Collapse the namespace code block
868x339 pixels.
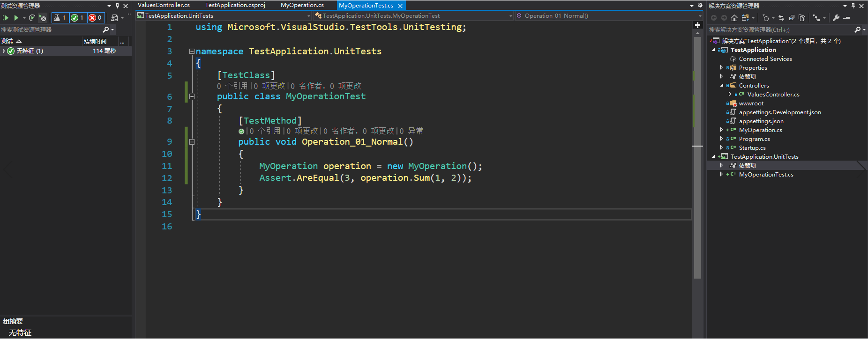coord(192,51)
